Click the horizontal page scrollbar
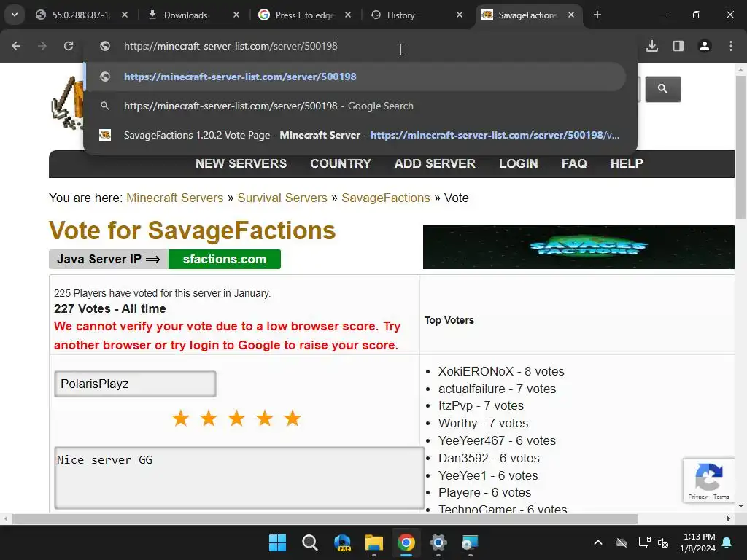 [x=325, y=518]
